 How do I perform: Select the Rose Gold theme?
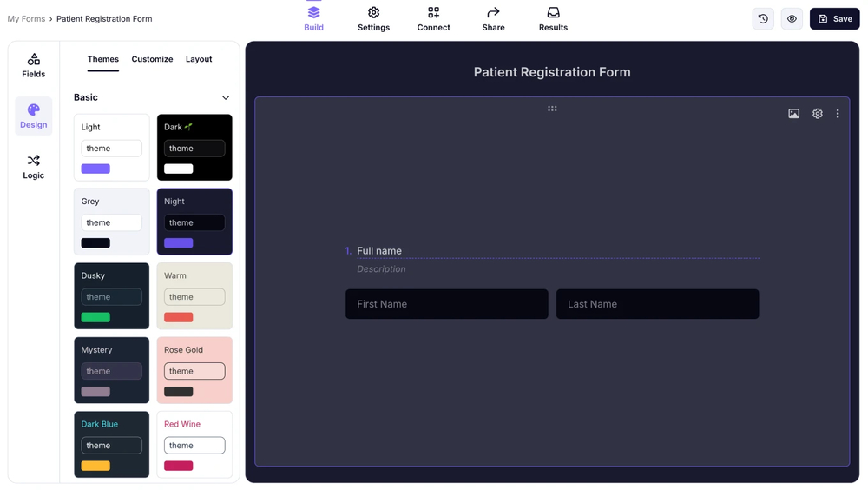(x=194, y=370)
